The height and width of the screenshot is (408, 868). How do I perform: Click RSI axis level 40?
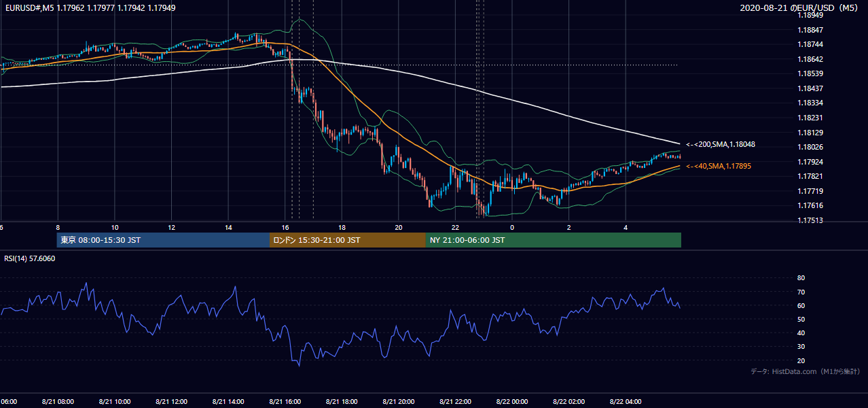tap(801, 333)
